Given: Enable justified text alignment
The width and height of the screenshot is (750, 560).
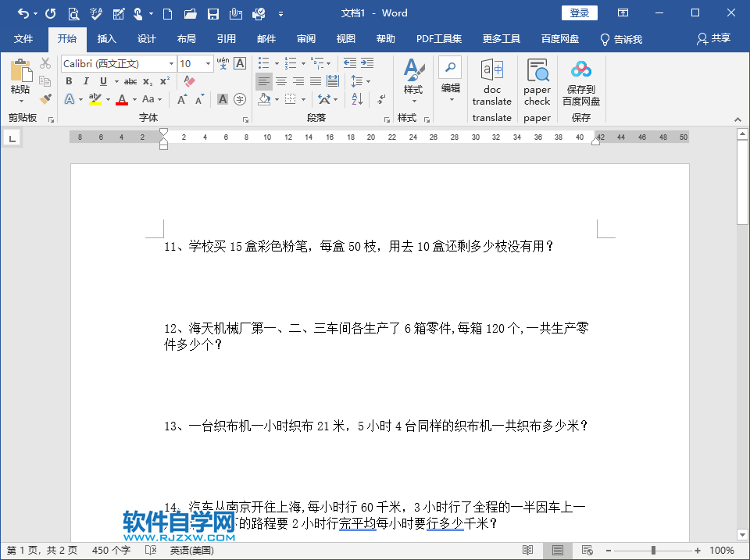Looking at the screenshot, I should coord(316,80).
